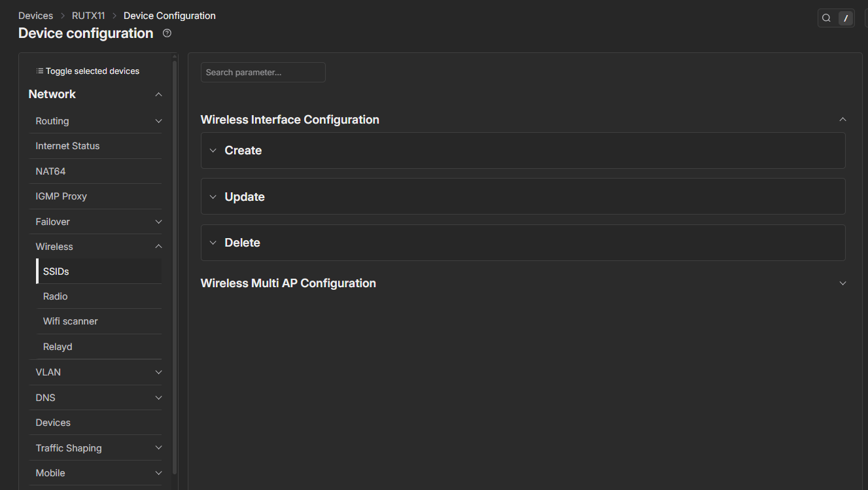Expand Wireless Multi AP Configuration
This screenshot has height=490, width=868.
click(x=842, y=283)
